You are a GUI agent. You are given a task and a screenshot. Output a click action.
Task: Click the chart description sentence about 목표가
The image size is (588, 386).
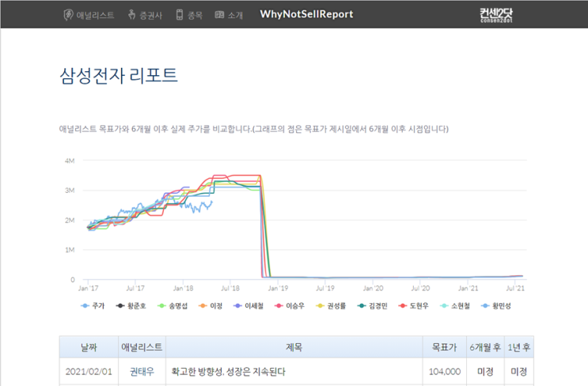coord(254,129)
